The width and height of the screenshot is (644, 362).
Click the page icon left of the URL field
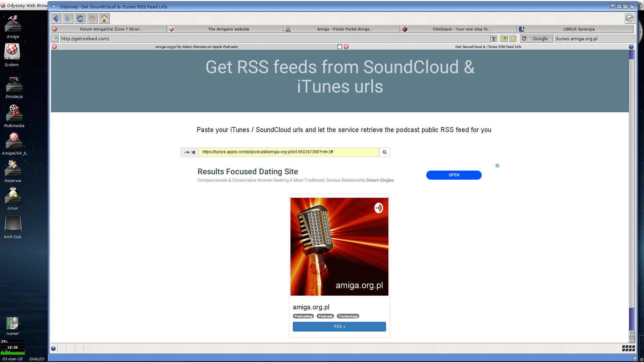(x=55, y=39)
